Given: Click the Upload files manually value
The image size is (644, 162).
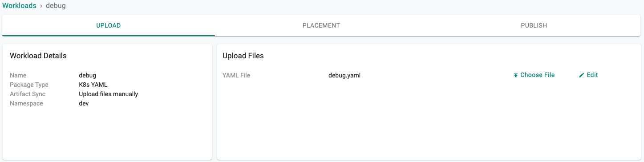Looking at the screenshot, I should click(109, 94).
